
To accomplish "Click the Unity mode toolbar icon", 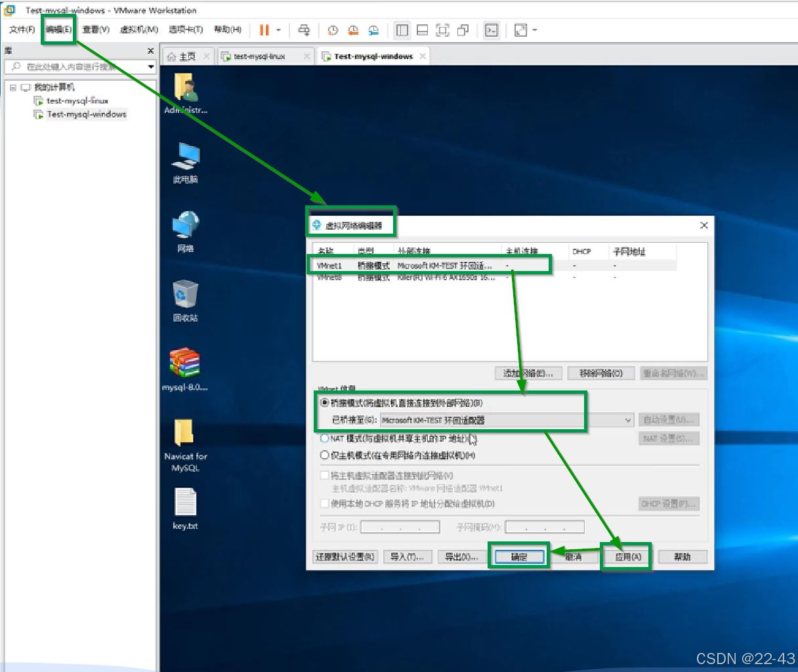I will pos(463,30).
